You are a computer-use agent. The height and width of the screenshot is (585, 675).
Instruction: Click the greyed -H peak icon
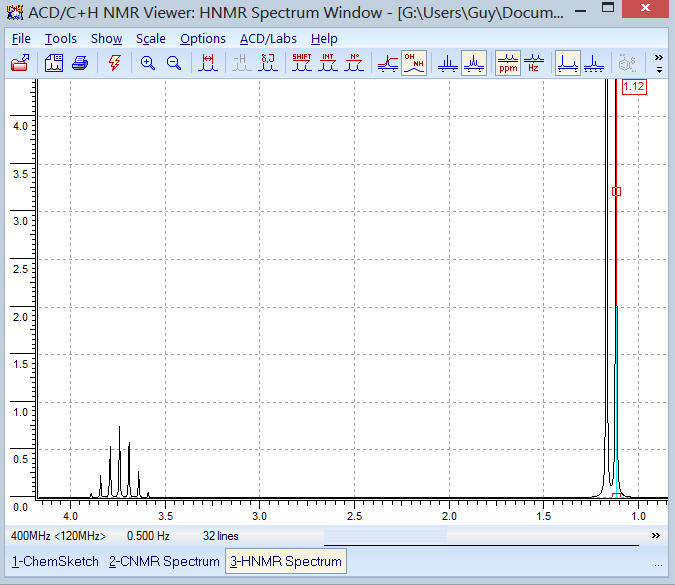242,63
